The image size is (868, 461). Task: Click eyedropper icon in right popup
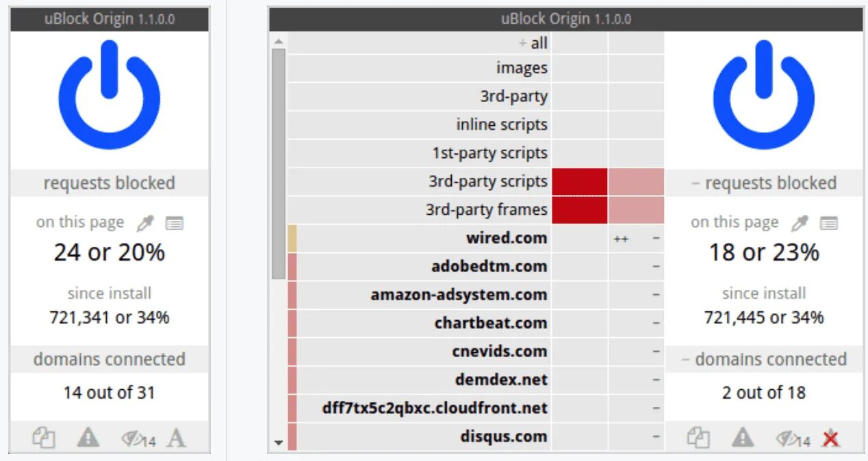(x=800, y=223)
